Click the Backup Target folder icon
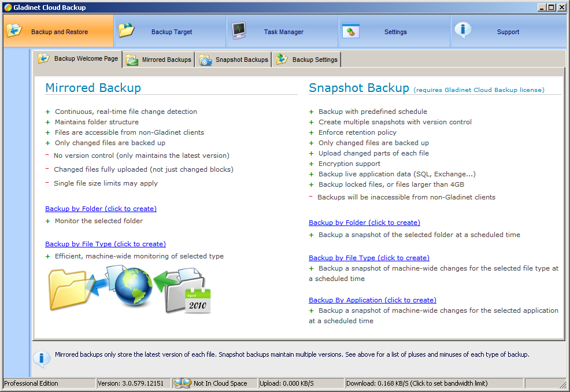 127,31
